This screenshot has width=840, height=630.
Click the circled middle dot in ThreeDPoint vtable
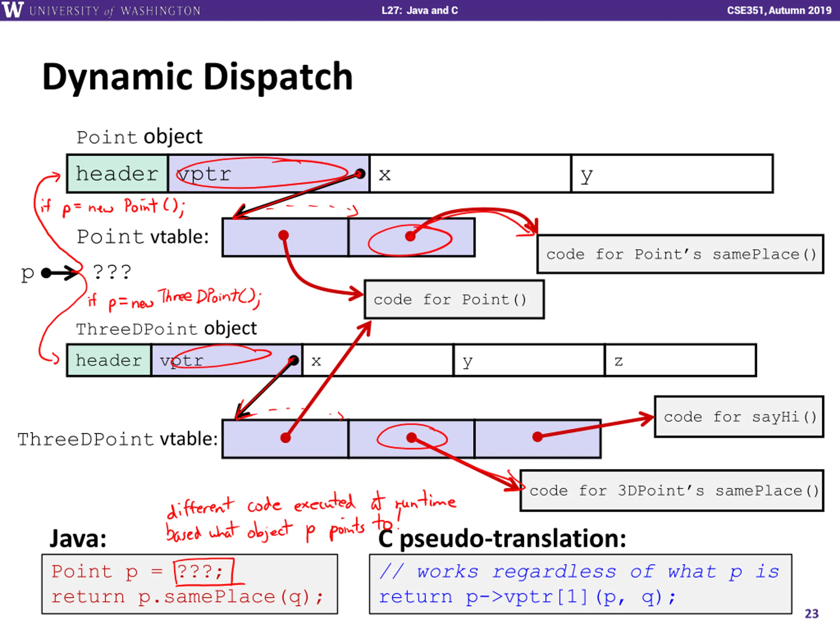(411, 437)
